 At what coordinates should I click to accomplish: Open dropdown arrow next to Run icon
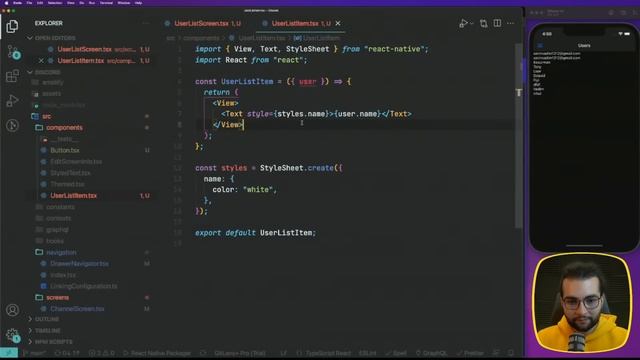[471, 24]
